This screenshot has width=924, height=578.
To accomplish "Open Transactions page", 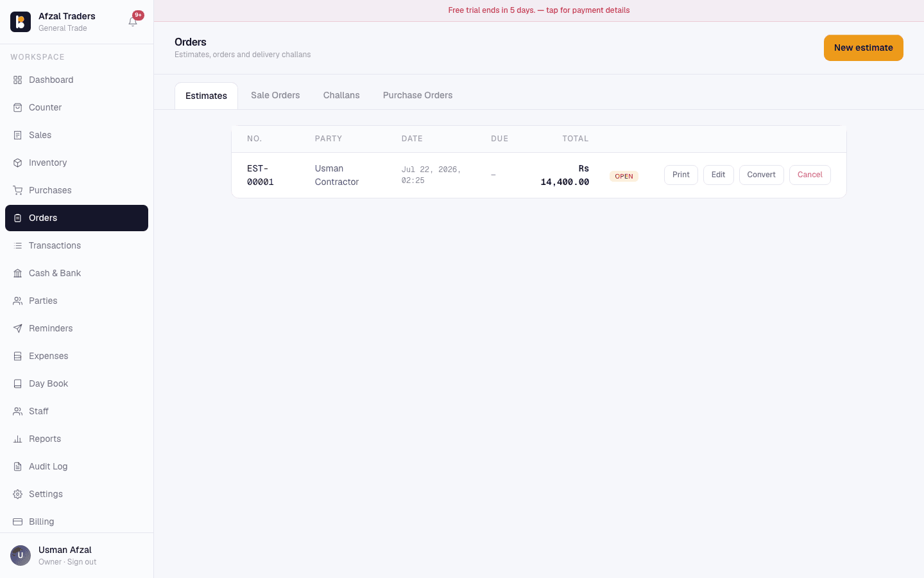I will tap(76, 246).
